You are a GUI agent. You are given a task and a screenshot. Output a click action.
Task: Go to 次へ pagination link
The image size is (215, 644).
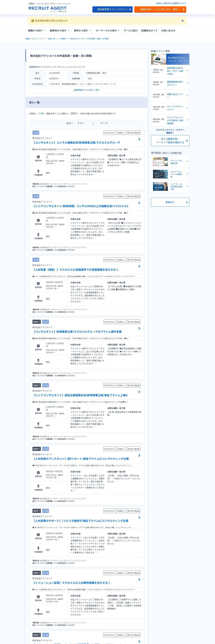[104, 123]
